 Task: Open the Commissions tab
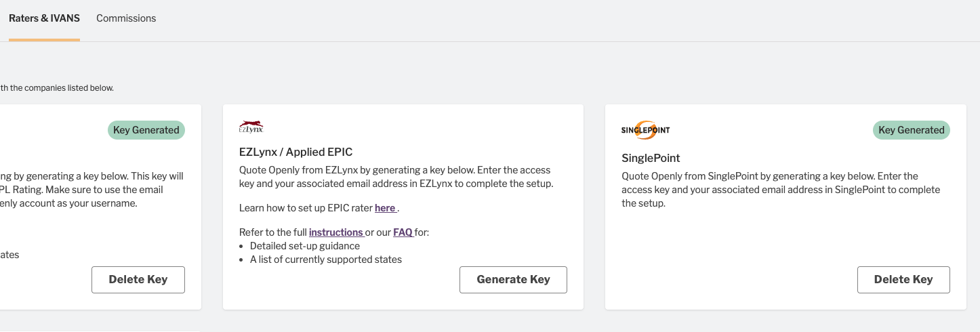(126, 18)
